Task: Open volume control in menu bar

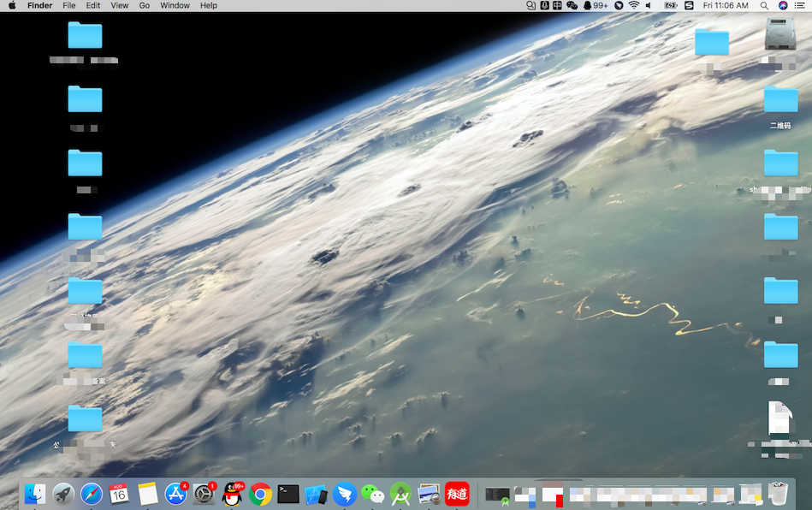Action: [x=649, y=5]
